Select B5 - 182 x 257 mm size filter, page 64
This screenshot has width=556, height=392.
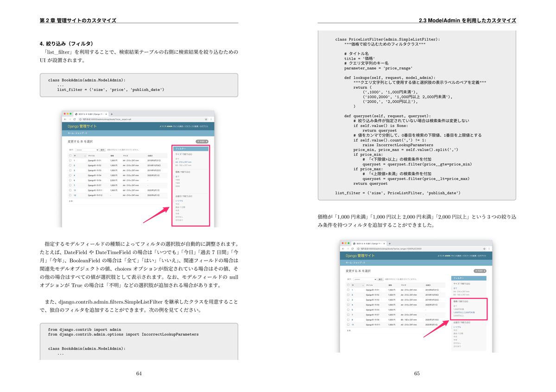pos(183,165)
